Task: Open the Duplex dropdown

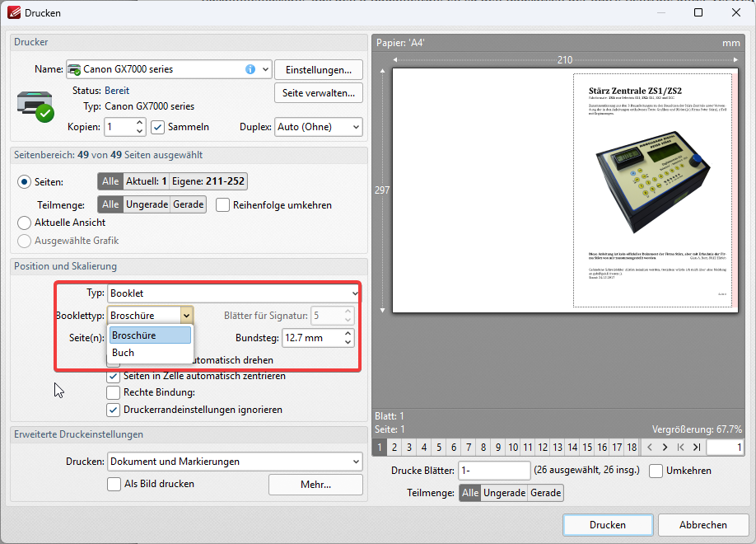Action: click(x=319, y=127)
